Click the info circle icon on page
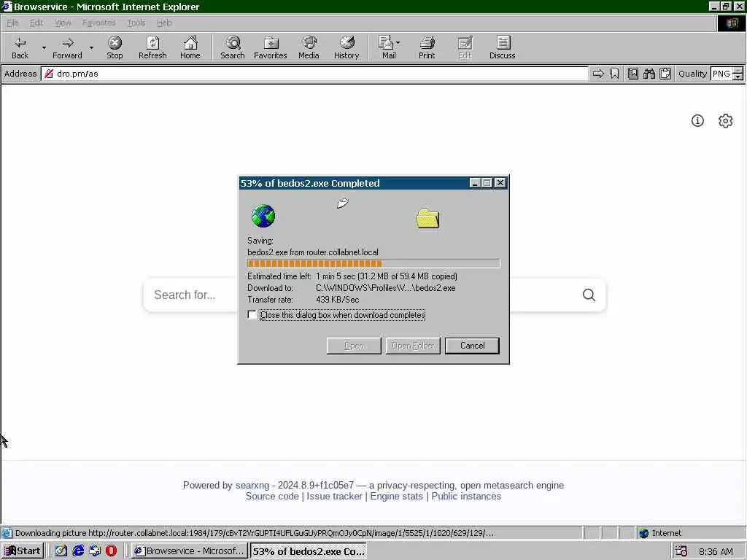This screenshot has width=747, height=560. 697,121
